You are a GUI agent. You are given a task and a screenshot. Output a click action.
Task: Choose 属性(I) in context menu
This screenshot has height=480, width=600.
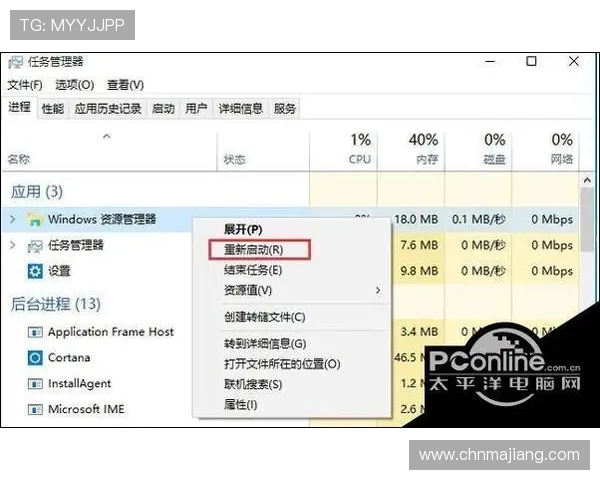[241, 405]
